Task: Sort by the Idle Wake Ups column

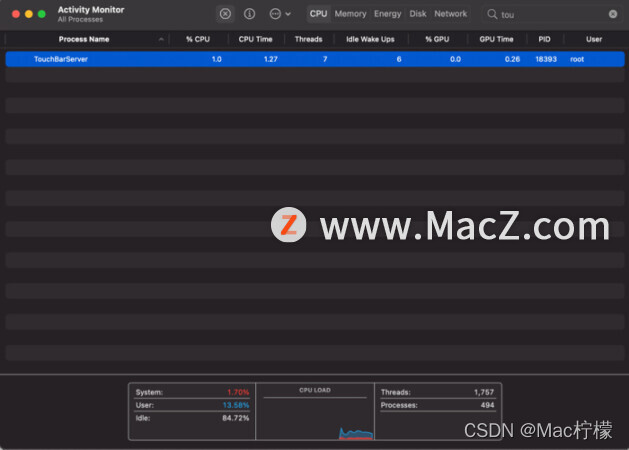Action: click(x=370, y=39)
